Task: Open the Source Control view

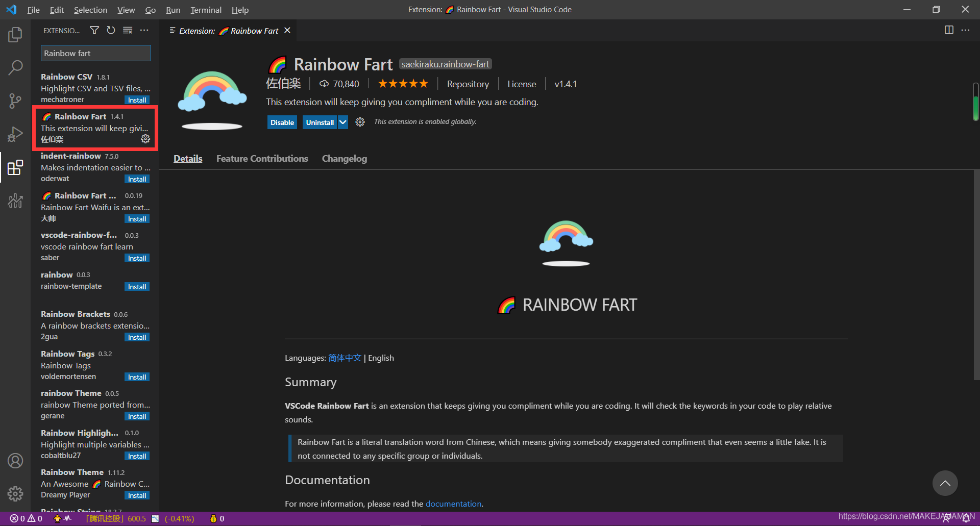Action: click(x=15, y=101)
